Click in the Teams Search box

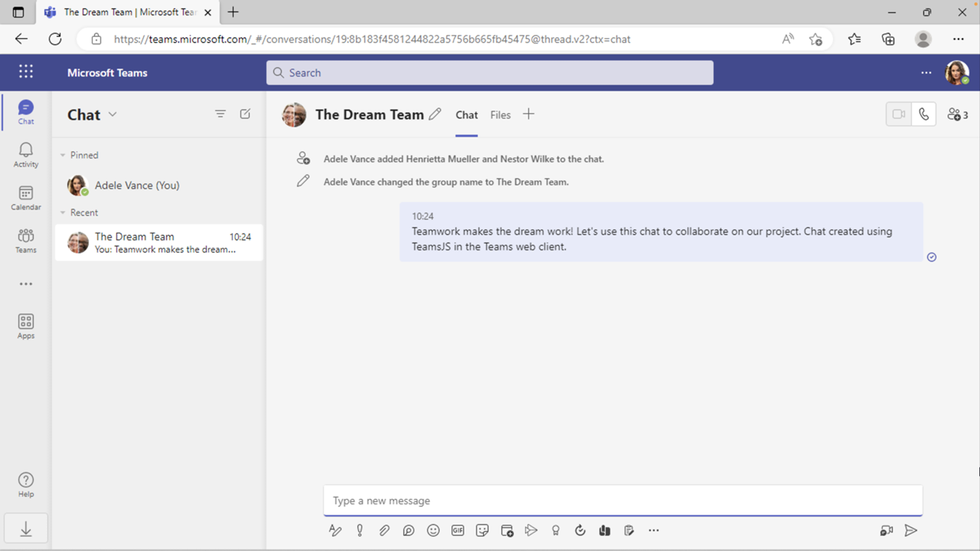click(490, 73)
